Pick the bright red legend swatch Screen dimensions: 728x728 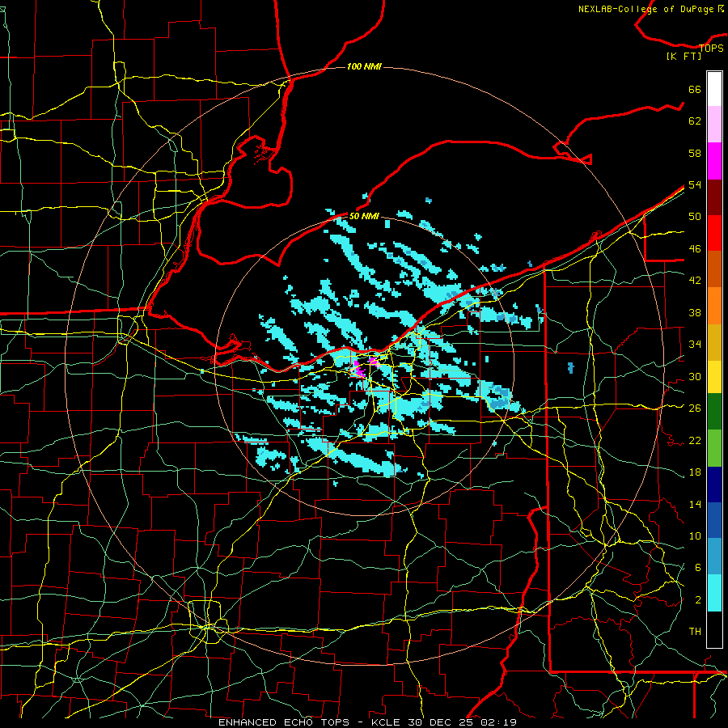click(714, 233)
